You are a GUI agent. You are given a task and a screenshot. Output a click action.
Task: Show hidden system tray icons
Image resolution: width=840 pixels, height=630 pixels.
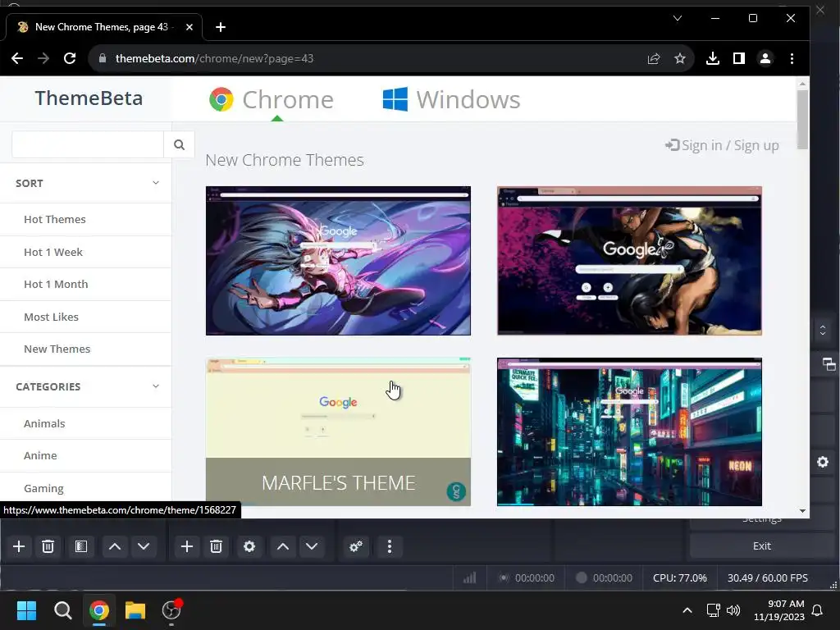tap(687, 610)
